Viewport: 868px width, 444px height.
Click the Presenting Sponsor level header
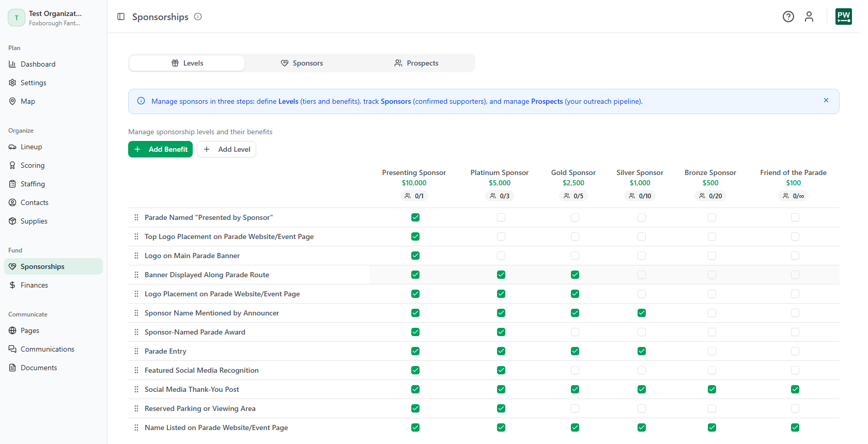pyautogui.click(x=414, y=172)
